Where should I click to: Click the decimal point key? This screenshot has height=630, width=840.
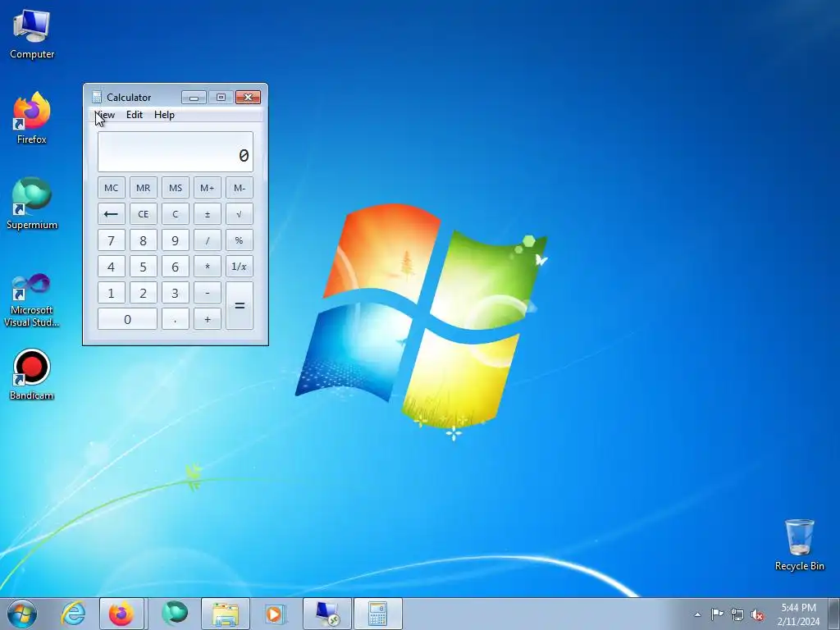click(x=176, y=319)
